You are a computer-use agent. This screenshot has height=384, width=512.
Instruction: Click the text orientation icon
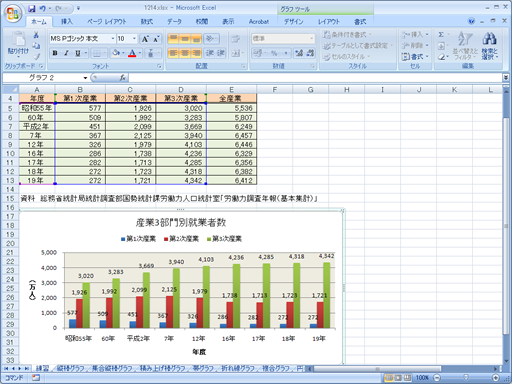211,39
